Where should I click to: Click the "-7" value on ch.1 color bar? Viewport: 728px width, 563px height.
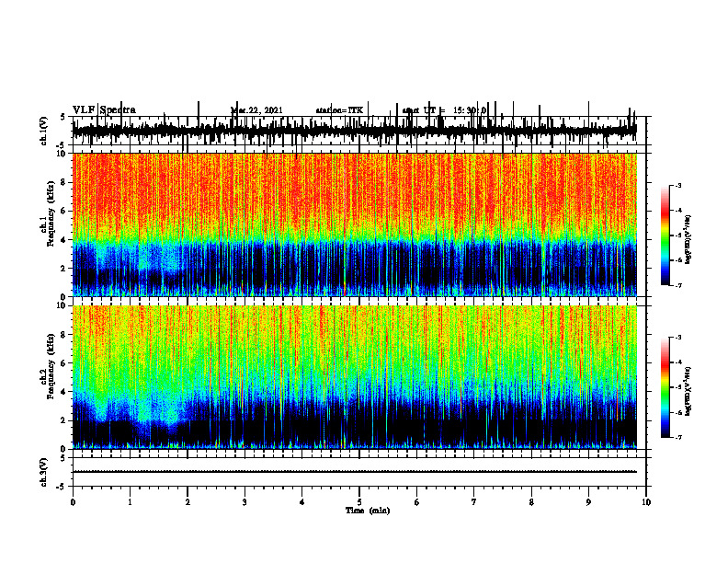678,285
